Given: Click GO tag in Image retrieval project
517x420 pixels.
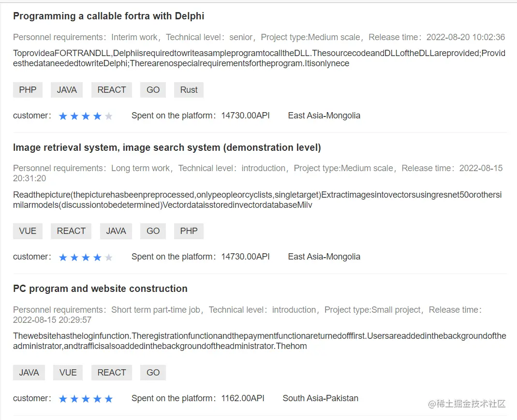Looking at the screenshot, I should pos(153,231).
